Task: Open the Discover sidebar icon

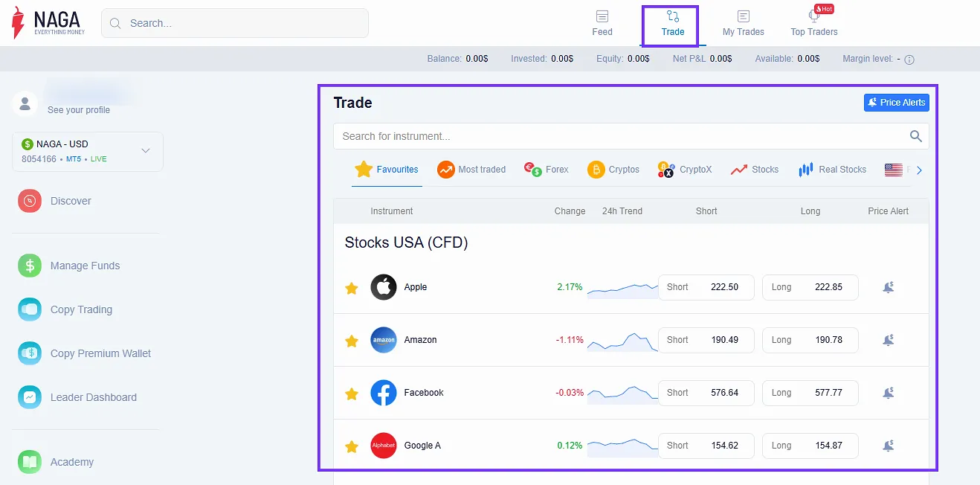Action: pyautogui.click(x=30, y=201)
